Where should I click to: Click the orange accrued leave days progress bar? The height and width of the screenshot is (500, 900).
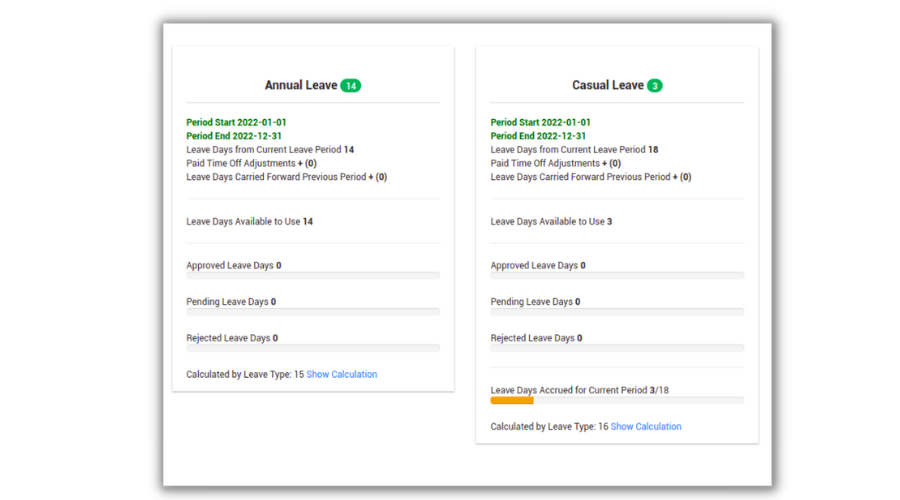[512, 400]
